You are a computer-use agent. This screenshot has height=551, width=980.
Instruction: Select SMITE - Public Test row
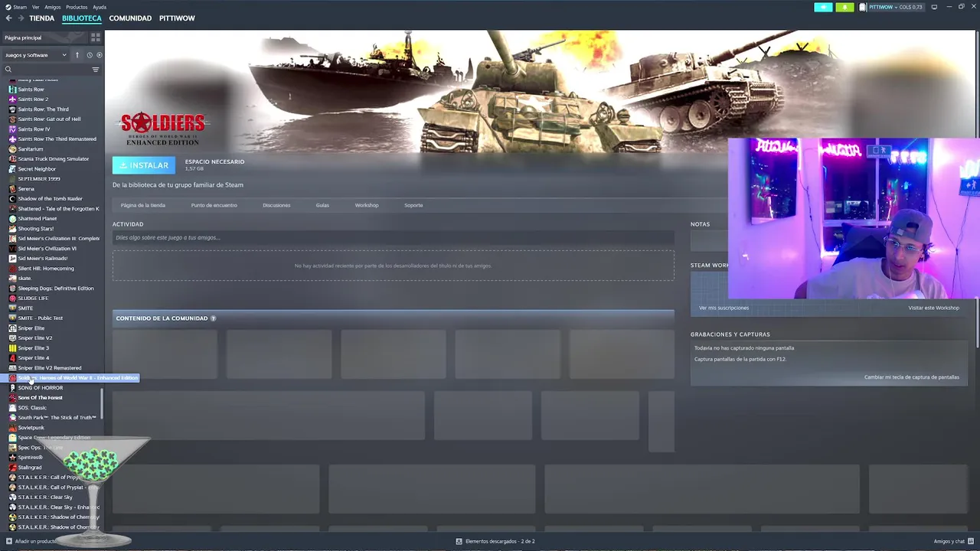54,318
